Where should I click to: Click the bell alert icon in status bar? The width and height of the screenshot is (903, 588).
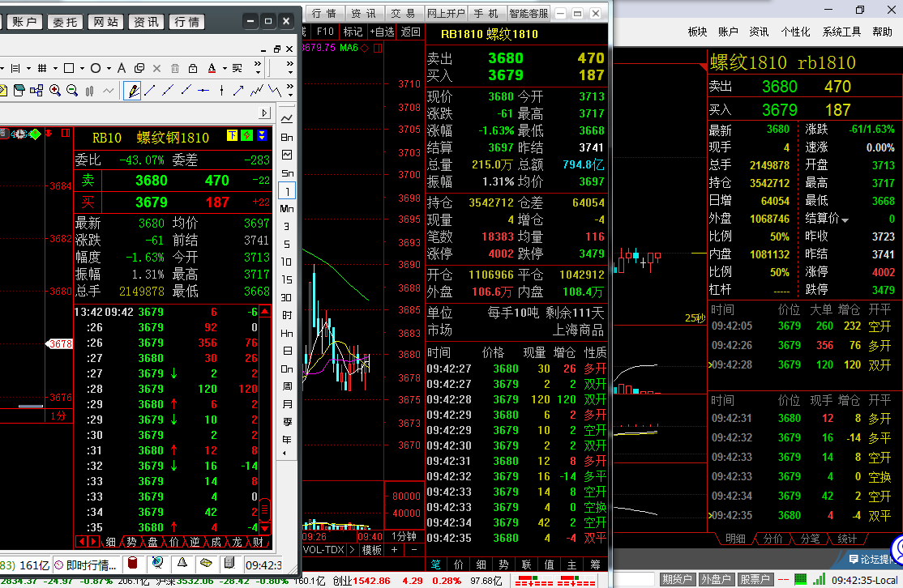point(182,563)
